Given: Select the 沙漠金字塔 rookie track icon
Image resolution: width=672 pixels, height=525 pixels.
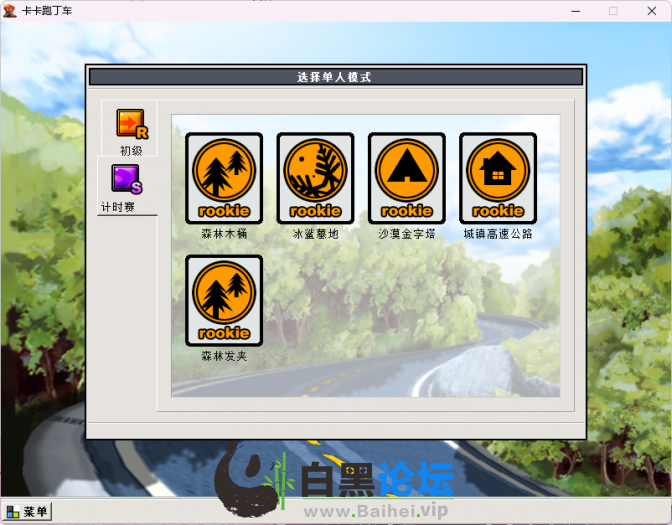Looking at the screenshot, I should point(407,178).
